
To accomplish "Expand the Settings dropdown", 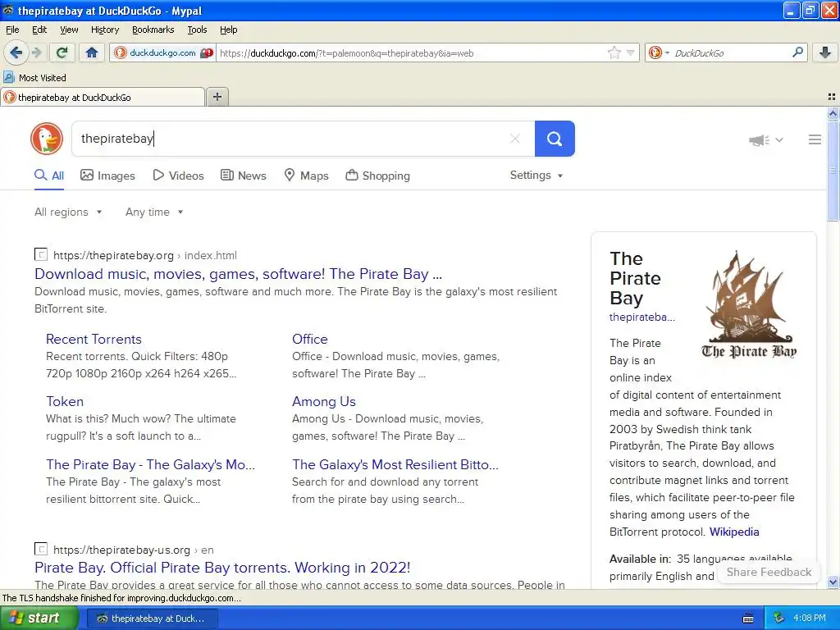I will click(x=536, y=176).
